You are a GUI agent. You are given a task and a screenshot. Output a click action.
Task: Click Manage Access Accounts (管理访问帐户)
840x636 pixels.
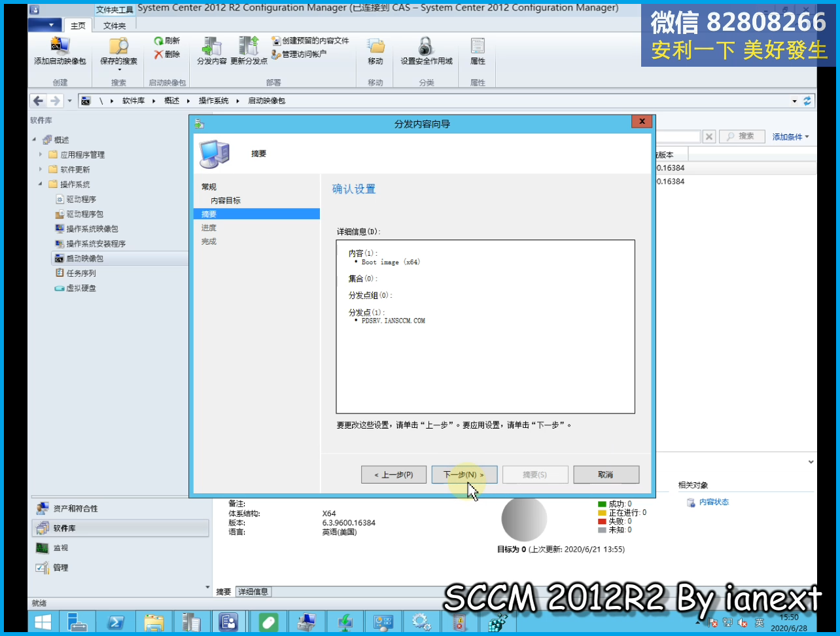299,54
